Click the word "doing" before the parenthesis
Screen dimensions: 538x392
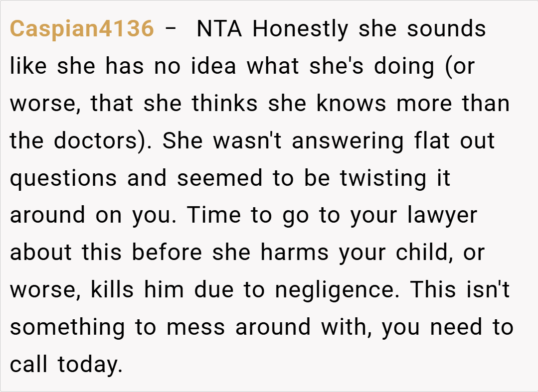coord(403,66)
